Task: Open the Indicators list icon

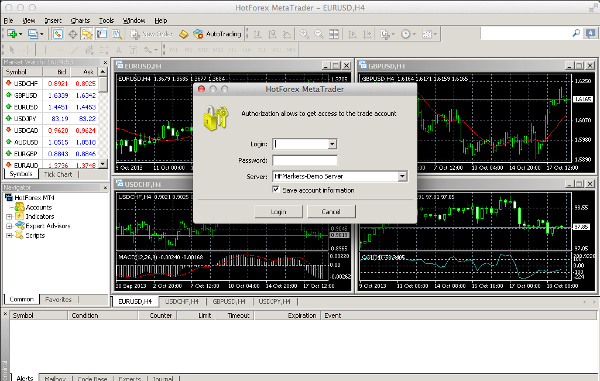Action: tap(385, 34)
